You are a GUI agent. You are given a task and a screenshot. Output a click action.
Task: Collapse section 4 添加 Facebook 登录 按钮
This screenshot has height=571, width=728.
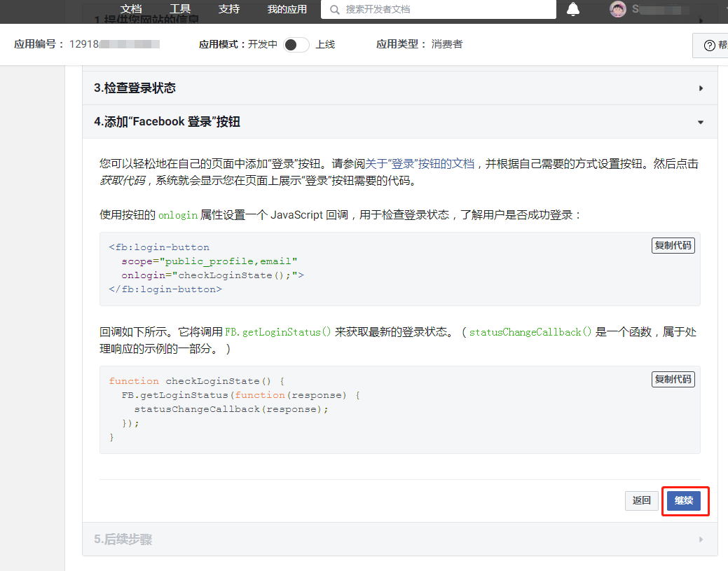400,122
